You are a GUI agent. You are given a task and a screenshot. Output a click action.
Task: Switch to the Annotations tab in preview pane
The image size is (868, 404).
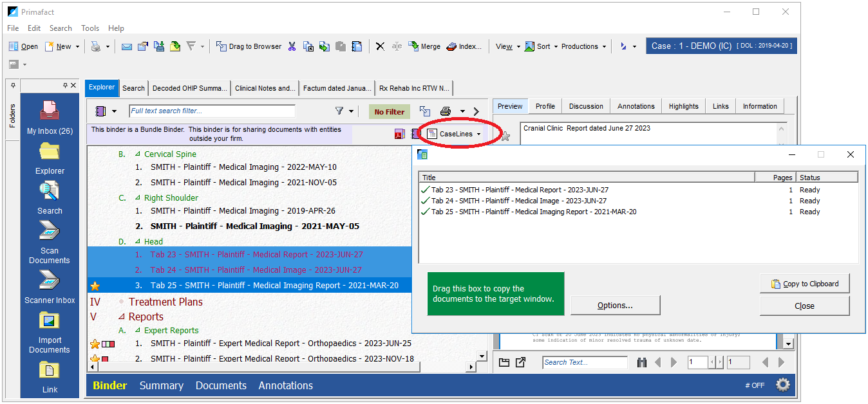click(636, 106)
